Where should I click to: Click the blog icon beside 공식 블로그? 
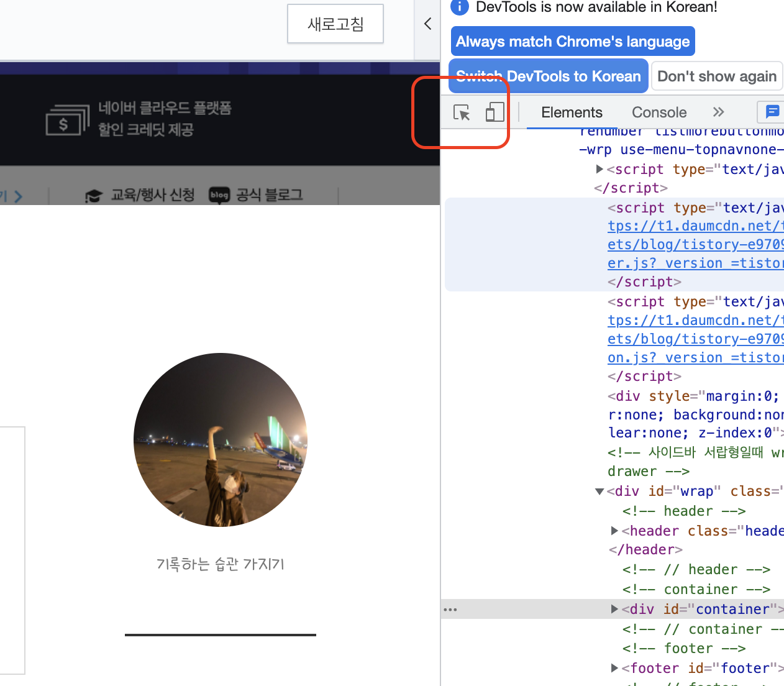tap(219, 195)
